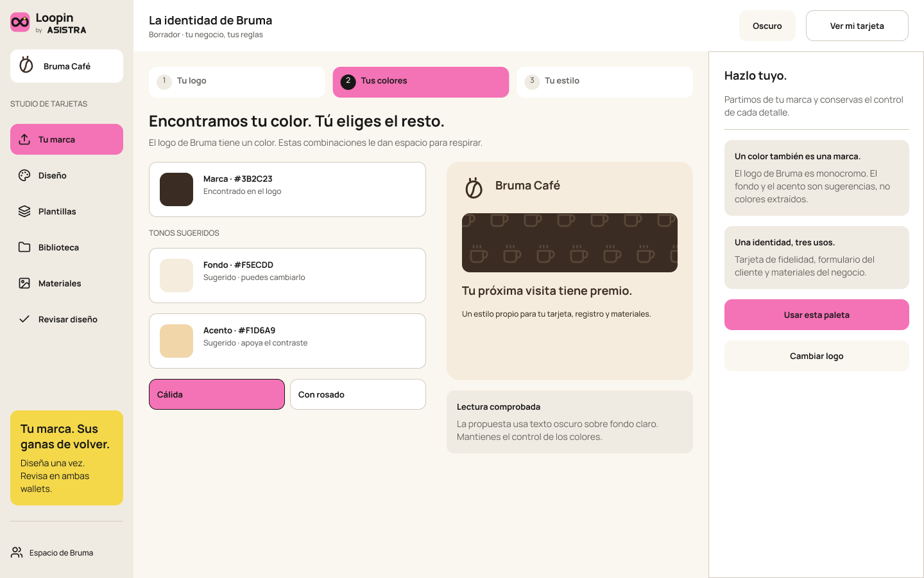Click the heading Tu próxima visita tiene premio
This screenshot has width=924, height=578.
click(547, 291)
